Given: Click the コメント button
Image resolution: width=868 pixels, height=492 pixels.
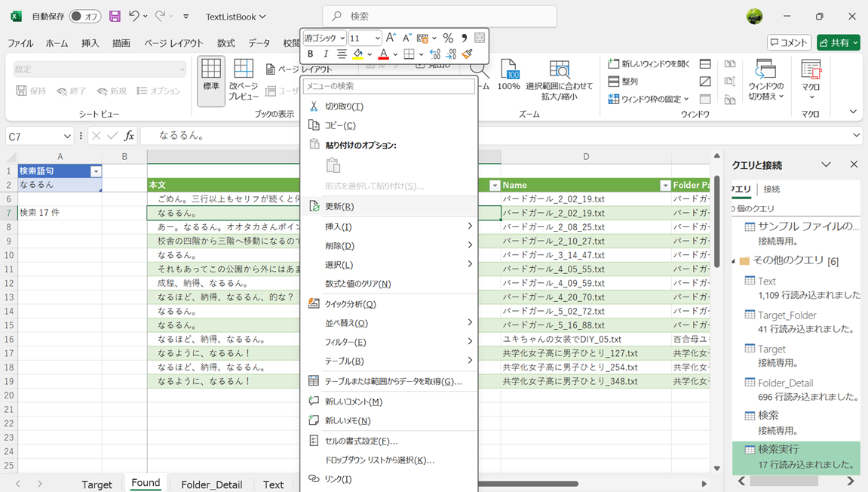Looking at the screenshot, I should click(x=789, y=43).
